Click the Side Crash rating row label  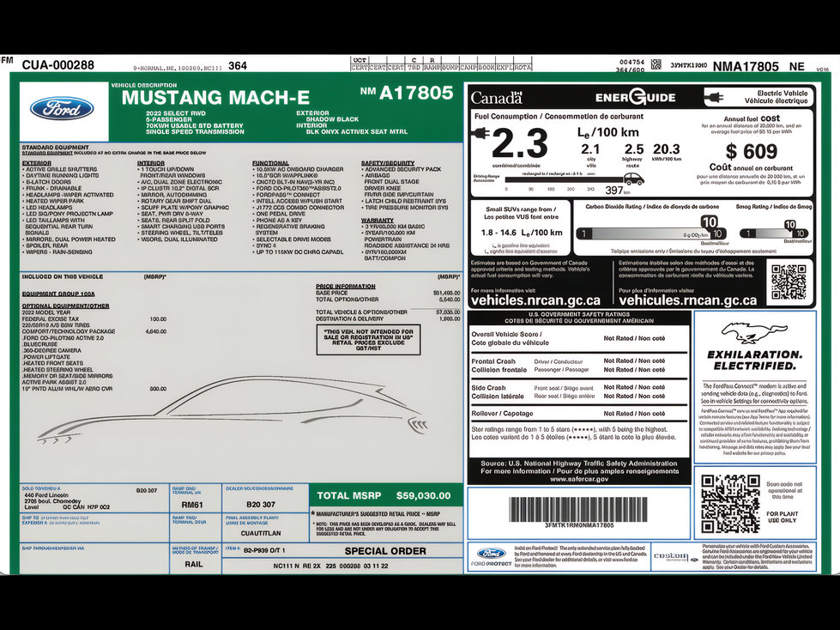497,392
